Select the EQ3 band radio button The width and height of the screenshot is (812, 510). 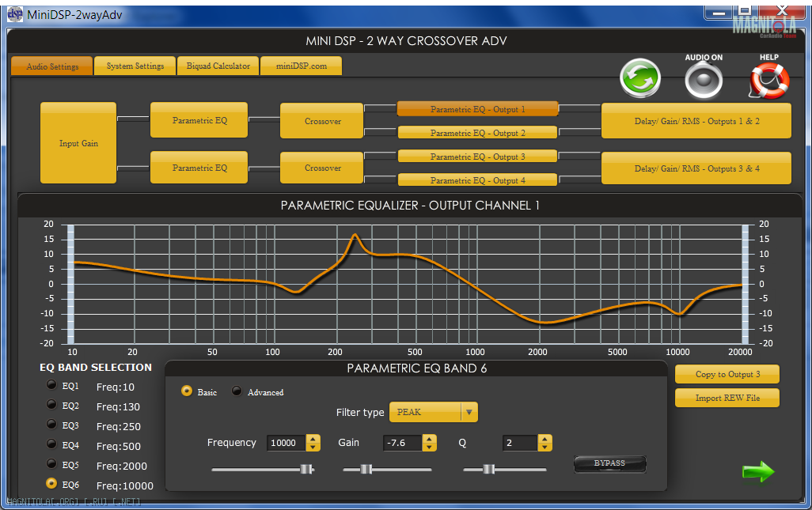[51, 424]
